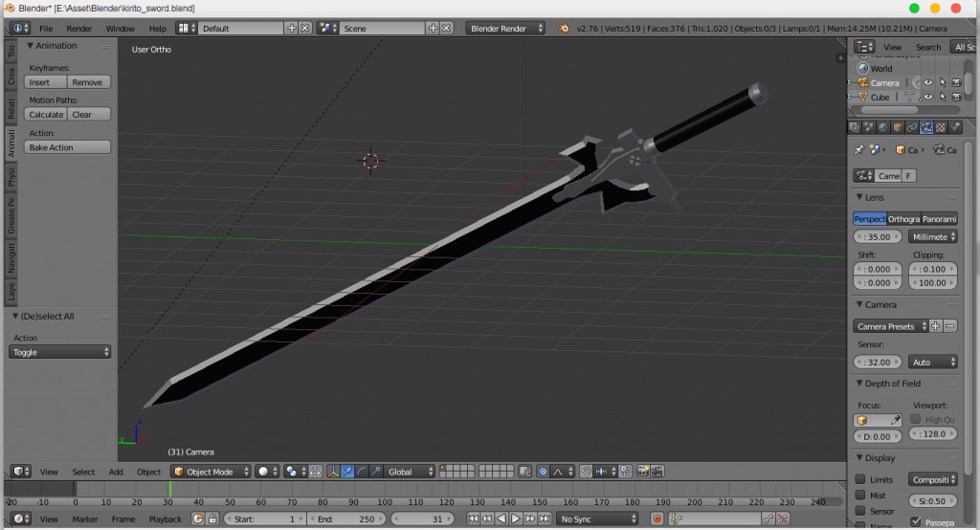Screen dimensions: 980x530
Task: Open the Window menu
Action: pyautogui.click(x=120, y=28)
